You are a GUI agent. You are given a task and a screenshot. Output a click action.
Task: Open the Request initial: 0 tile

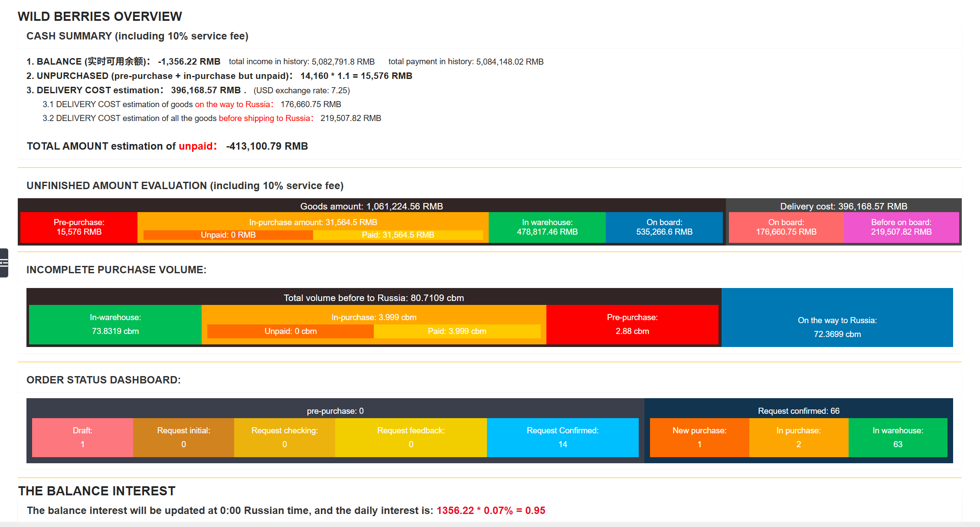[x=183, y=437]
